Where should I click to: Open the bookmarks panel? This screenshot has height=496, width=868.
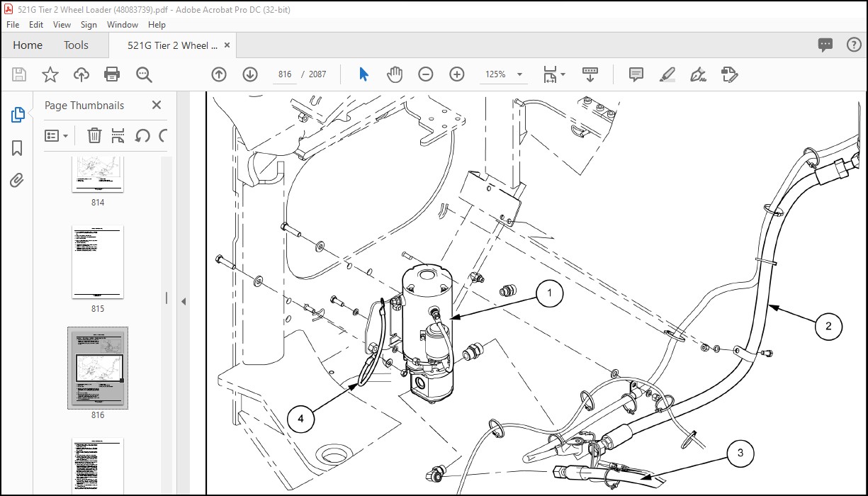tap(18, 148)
